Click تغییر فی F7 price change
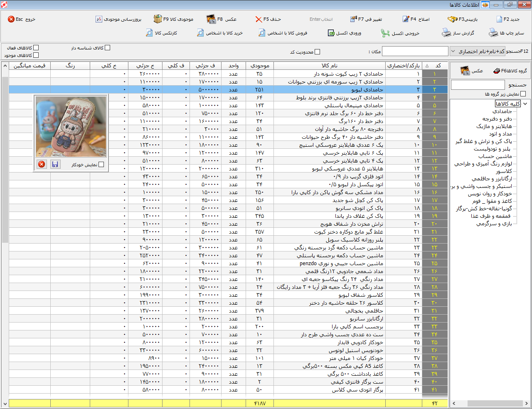The image size is (532, 409). pos(366,19)
